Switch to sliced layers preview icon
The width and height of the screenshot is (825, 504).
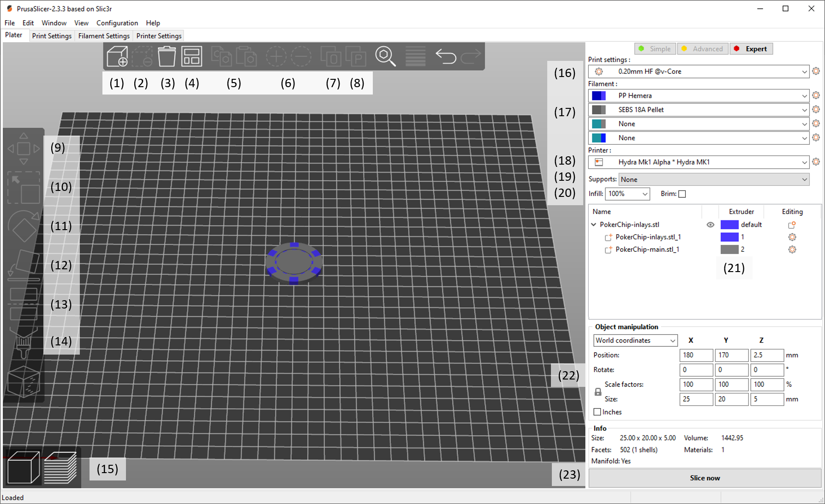pos(61,468)
